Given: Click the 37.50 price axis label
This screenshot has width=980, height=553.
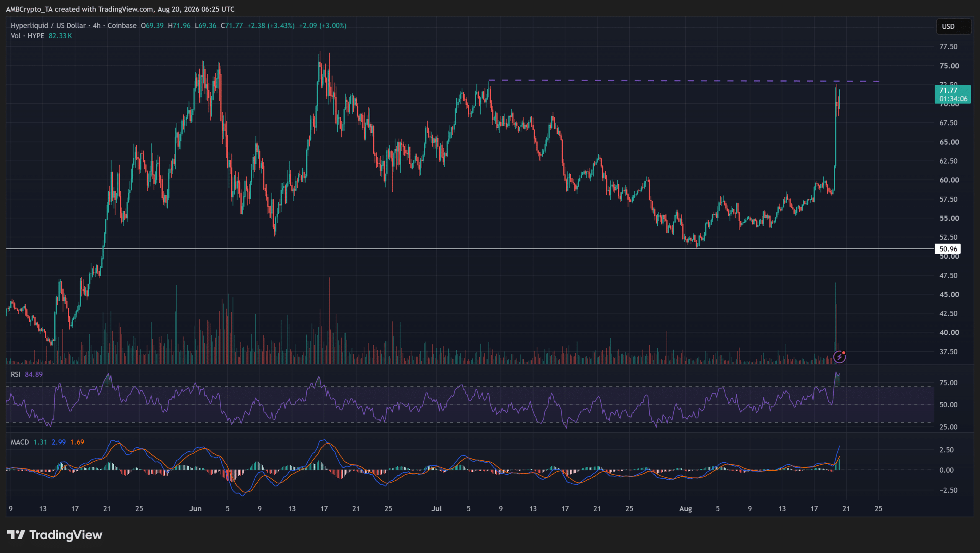Looking at the screenshot, I should [x=948, y=352].
